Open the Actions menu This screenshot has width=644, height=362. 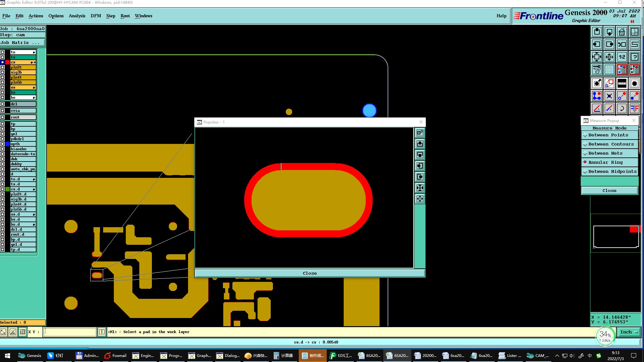[x=36, y=16]
